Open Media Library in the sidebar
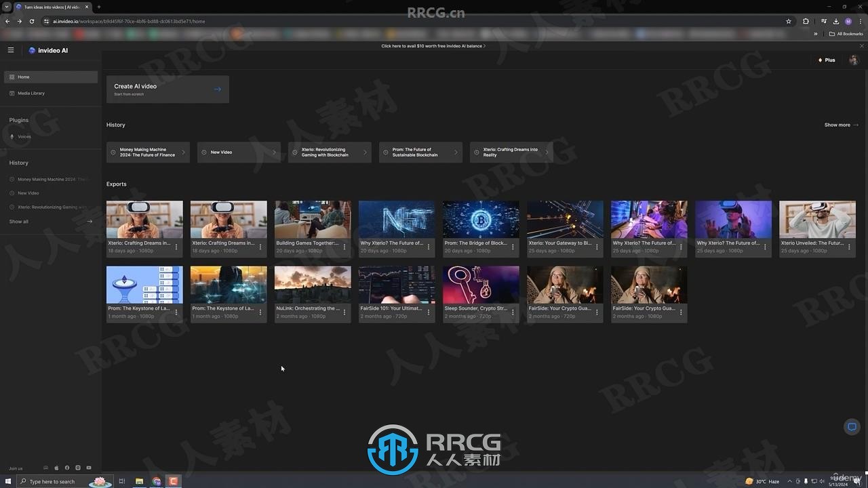 point(51,94)
